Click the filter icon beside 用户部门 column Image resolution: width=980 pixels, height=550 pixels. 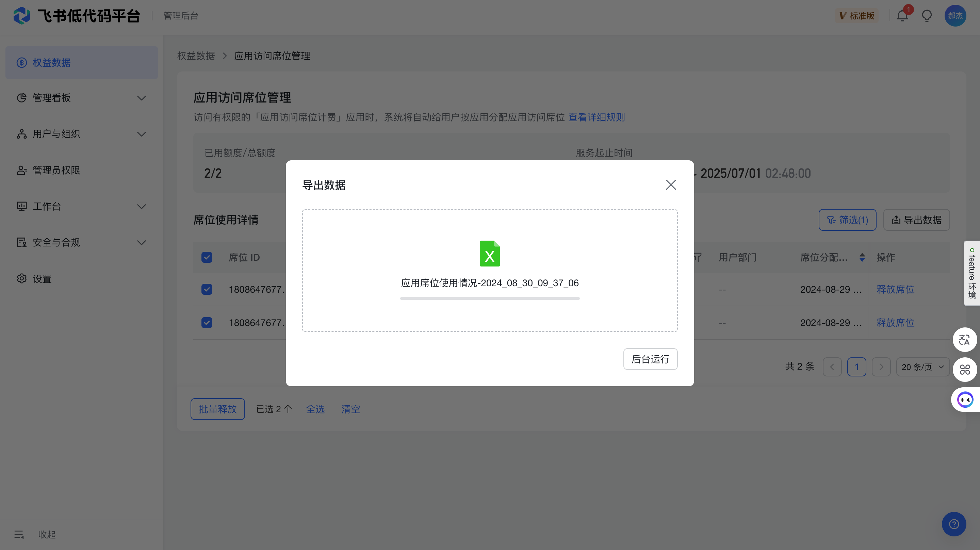697,257
